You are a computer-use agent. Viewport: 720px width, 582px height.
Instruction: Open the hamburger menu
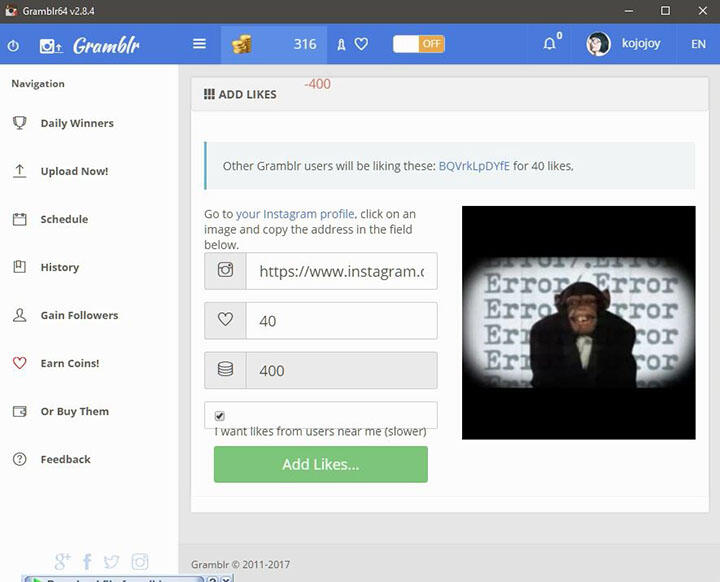click(199, 44)
